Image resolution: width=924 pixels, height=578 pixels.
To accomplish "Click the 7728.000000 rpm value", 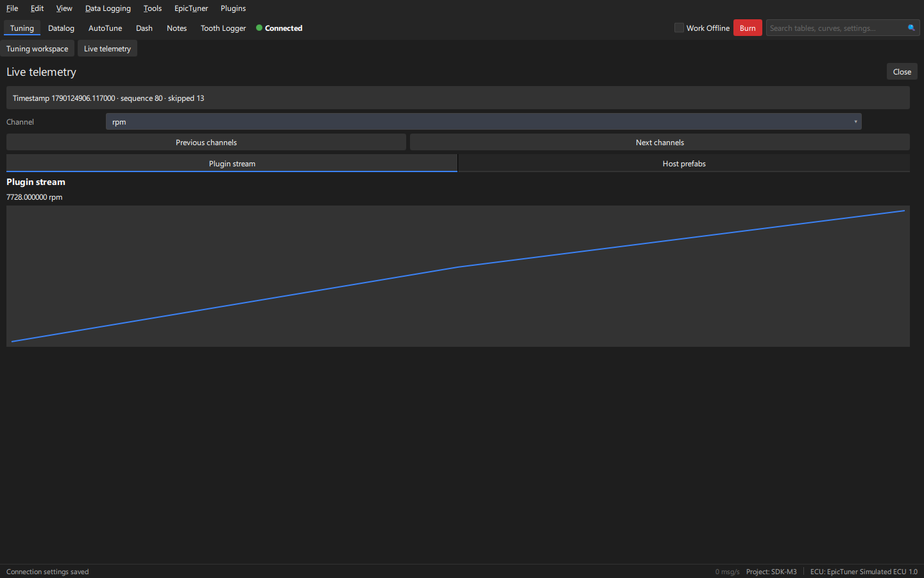I will (35, 197).
